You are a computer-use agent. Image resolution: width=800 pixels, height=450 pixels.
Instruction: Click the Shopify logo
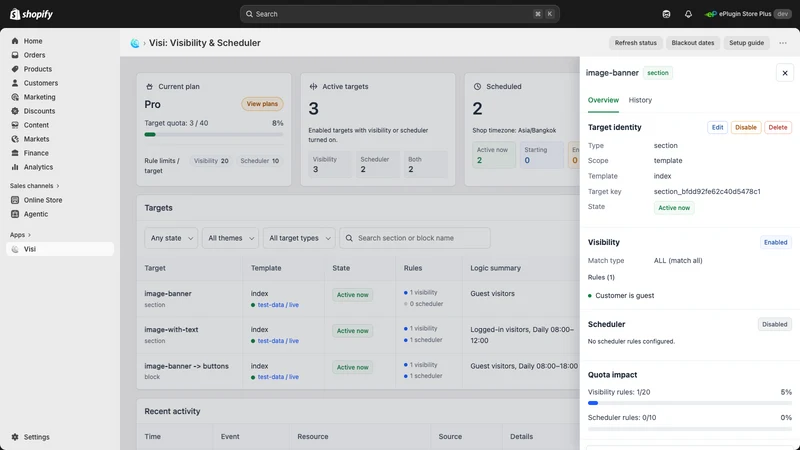31,14
